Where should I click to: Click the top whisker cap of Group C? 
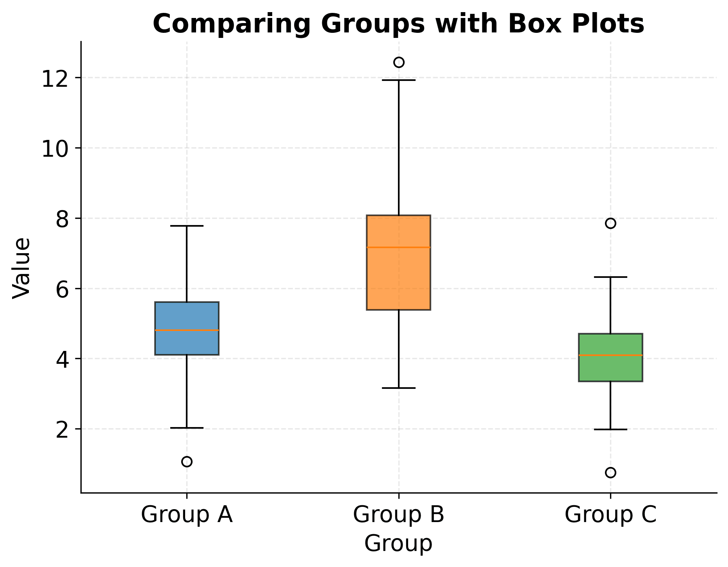click(x=610, y=277)
